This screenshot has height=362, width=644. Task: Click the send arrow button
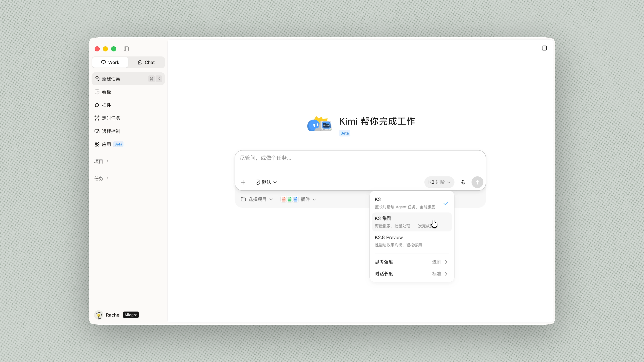point(477,182)
